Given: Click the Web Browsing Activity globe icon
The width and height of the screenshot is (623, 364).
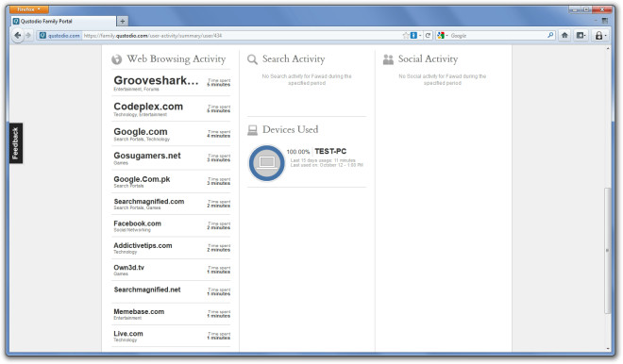Looking at the screenshot, I should tap(116, 59).
